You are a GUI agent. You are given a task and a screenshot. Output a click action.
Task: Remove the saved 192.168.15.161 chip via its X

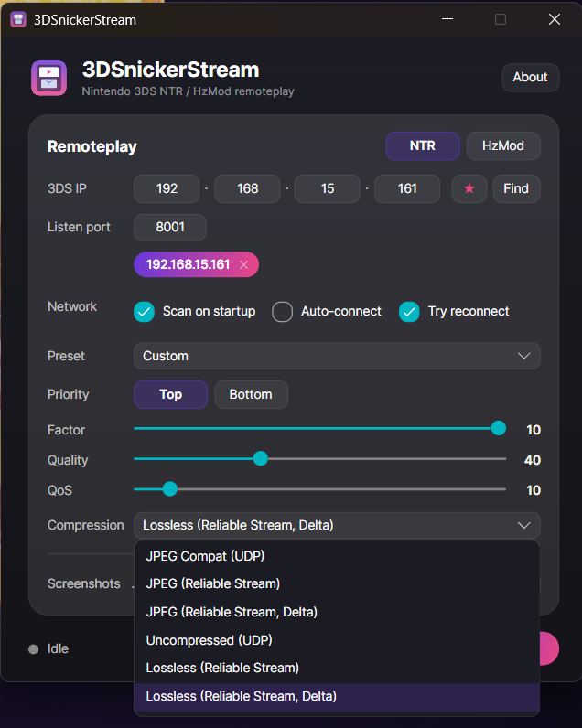(x=243, y=264)
